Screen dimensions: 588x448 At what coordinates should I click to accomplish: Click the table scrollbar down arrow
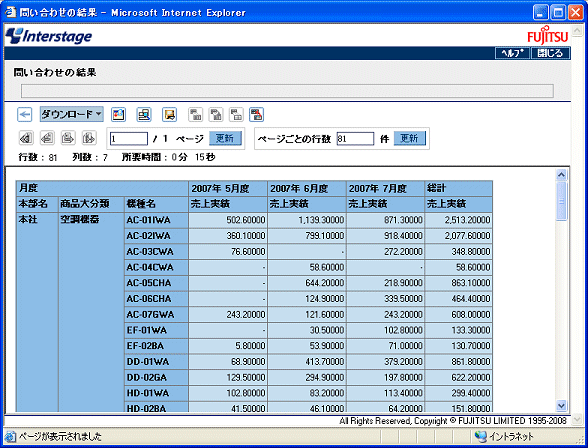(561, 405)
